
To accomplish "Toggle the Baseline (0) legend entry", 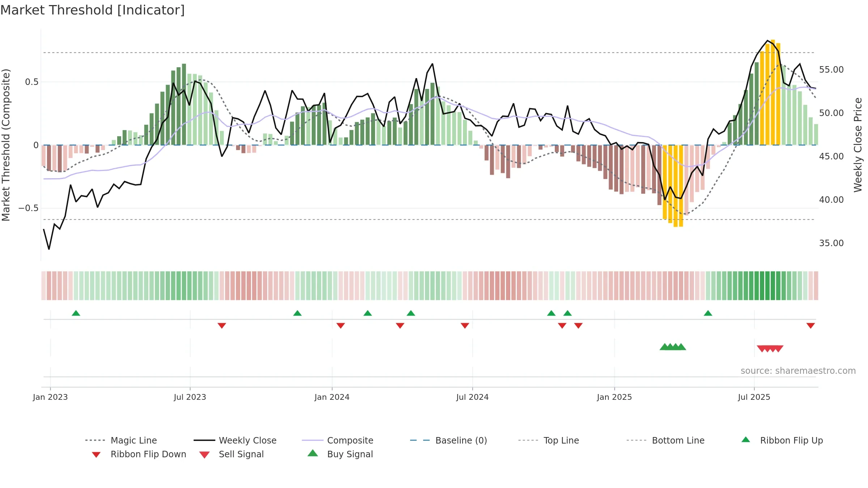I will point(448,440).
